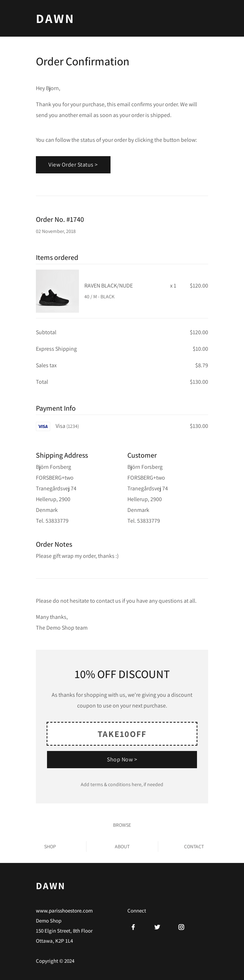This screenshot has height=980, width=244.
Task: Visit www.parisshoestore.com footer link
Action: coord(64,910)
